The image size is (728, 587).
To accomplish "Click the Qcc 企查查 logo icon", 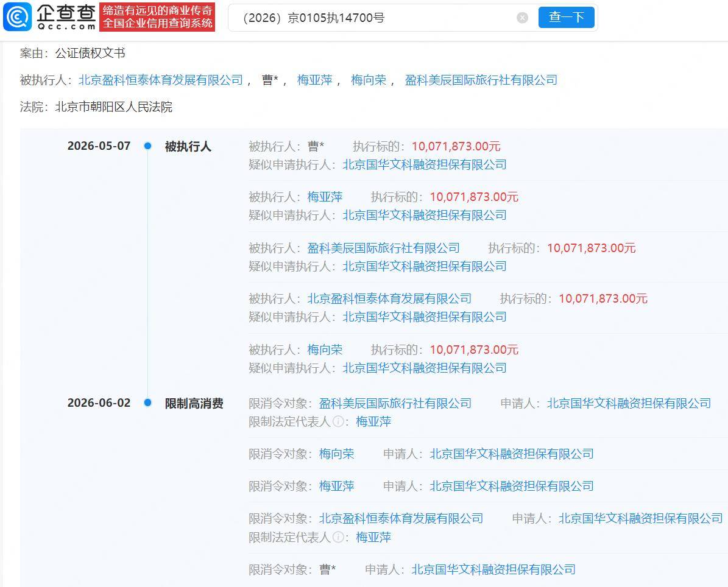I will coord(17,16).
